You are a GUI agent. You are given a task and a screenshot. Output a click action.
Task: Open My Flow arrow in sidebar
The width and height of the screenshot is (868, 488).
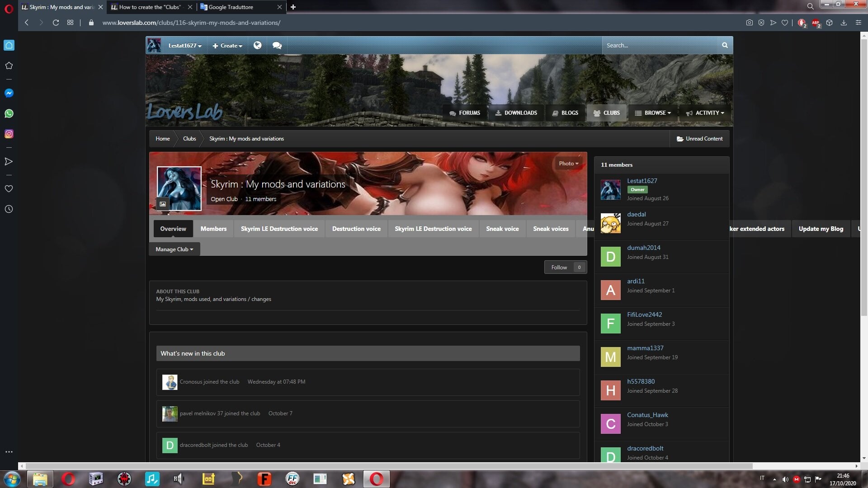pyautogui.click(x=9, y=161)
